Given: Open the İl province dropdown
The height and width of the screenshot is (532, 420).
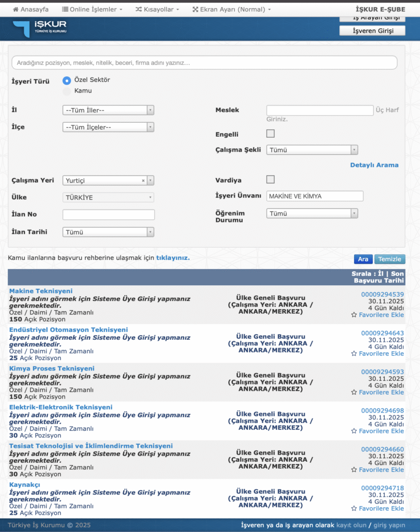Looking at the screenshot, I should click(x=108, y=110).
